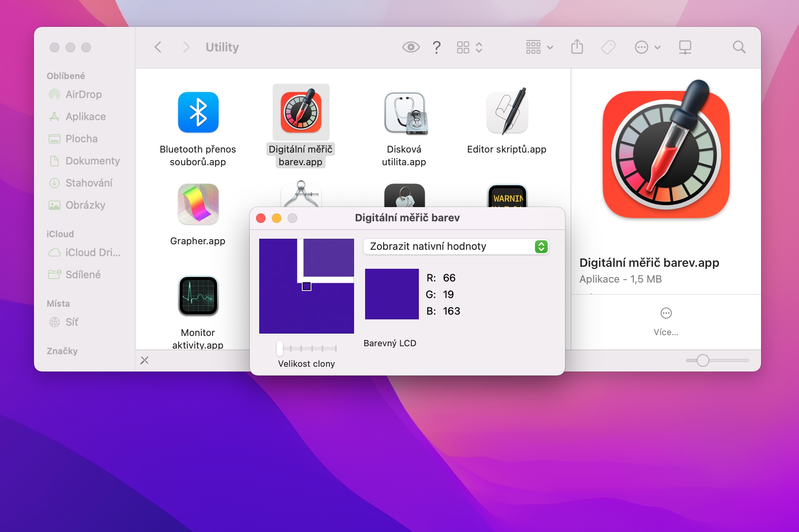Image resolution: width=799 pixels, height=532 pixels.
Task: Toggle icon view switcher in toolbar
Action: 469,47
